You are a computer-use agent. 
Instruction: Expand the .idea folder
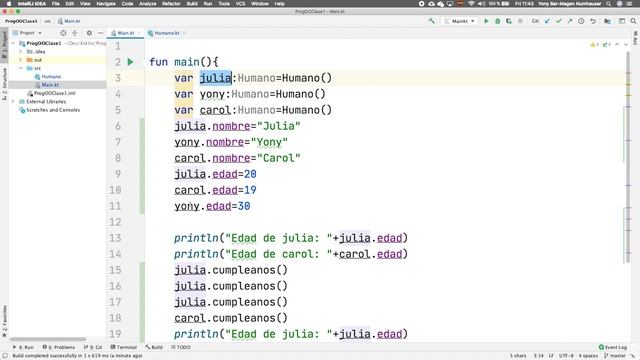(20, 51)
